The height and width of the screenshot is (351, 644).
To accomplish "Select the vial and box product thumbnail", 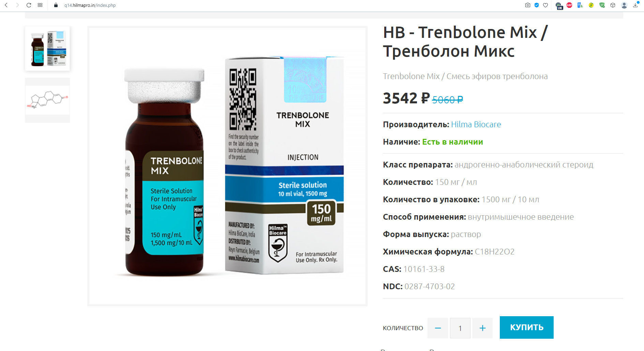I will click(x=47, y=48).
